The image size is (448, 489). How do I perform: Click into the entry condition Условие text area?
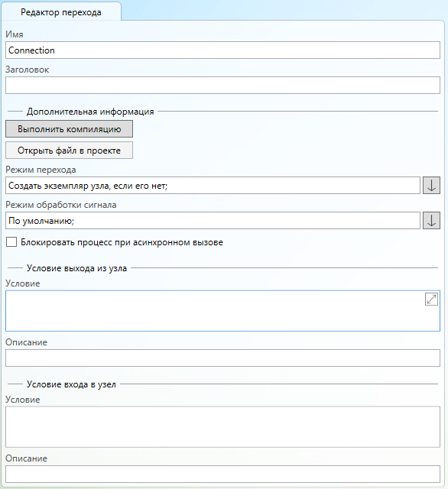pos(222,427)
